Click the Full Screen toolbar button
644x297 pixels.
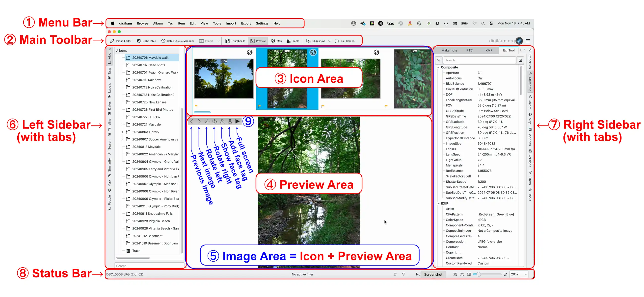345,41
